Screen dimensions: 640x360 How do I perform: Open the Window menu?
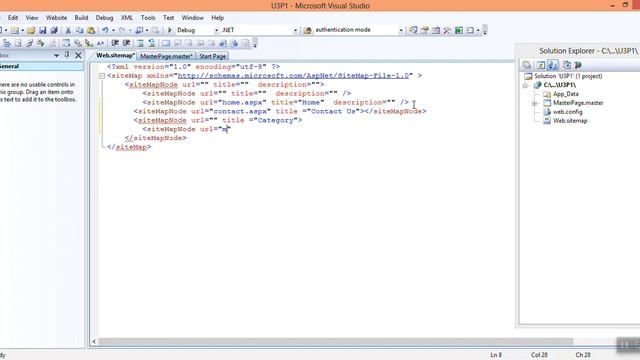pos(192,18)
